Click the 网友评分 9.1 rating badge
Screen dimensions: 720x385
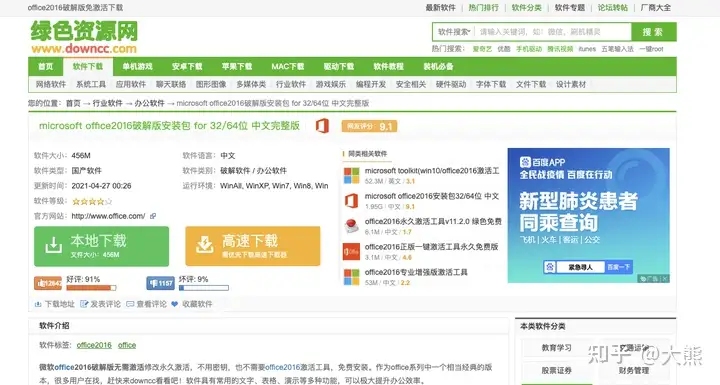[369, 126]
